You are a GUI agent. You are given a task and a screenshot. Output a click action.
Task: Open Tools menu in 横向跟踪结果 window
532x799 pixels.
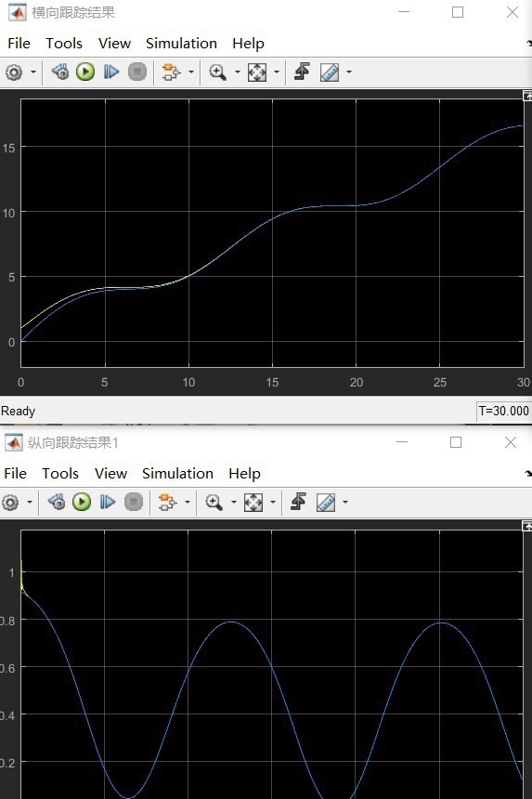tap(64, 44)
